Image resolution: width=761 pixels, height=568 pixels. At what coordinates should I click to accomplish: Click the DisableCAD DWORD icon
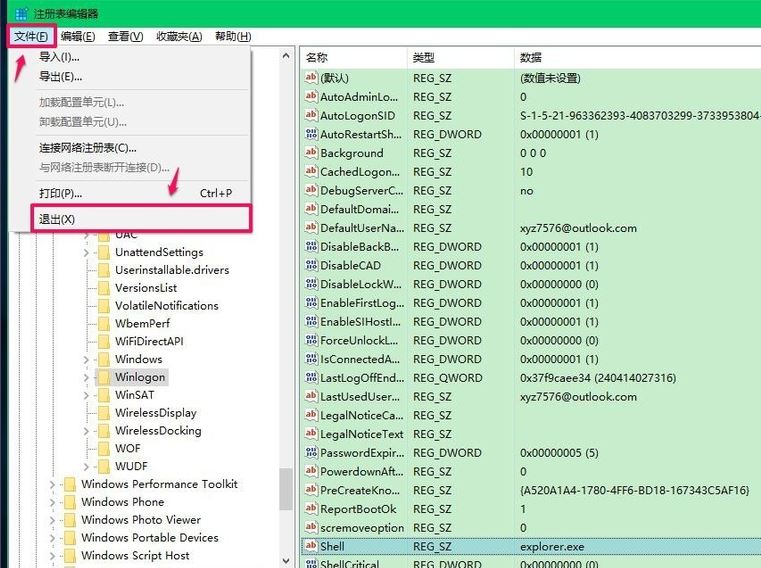pyautogui.click(x=311, y=265)
